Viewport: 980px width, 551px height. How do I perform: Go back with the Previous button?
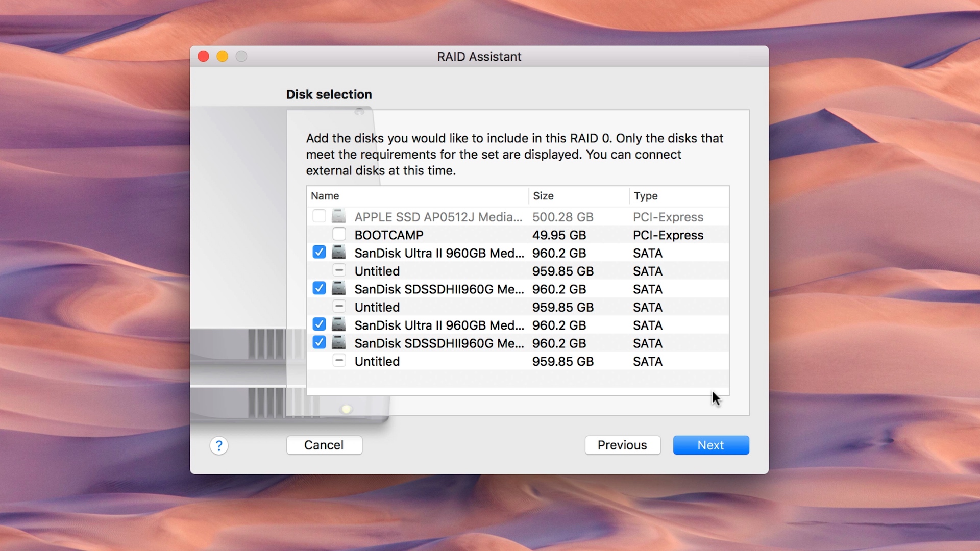[x=622, y=445]
